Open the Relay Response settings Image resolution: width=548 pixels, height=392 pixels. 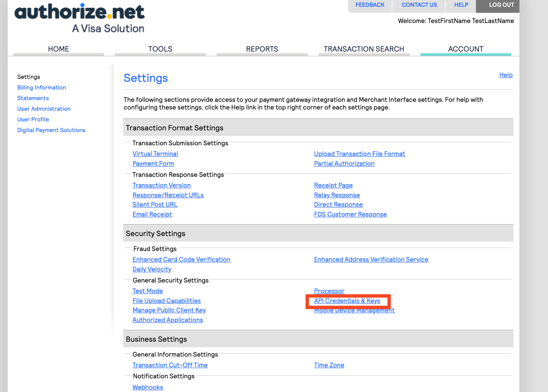[336, 195]
